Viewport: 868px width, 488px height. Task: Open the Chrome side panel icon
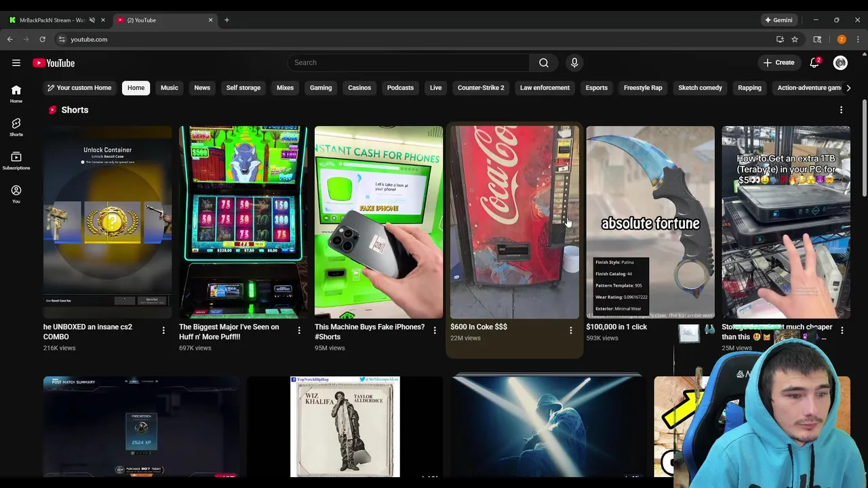pyautogui.click(x=817, y=39)
